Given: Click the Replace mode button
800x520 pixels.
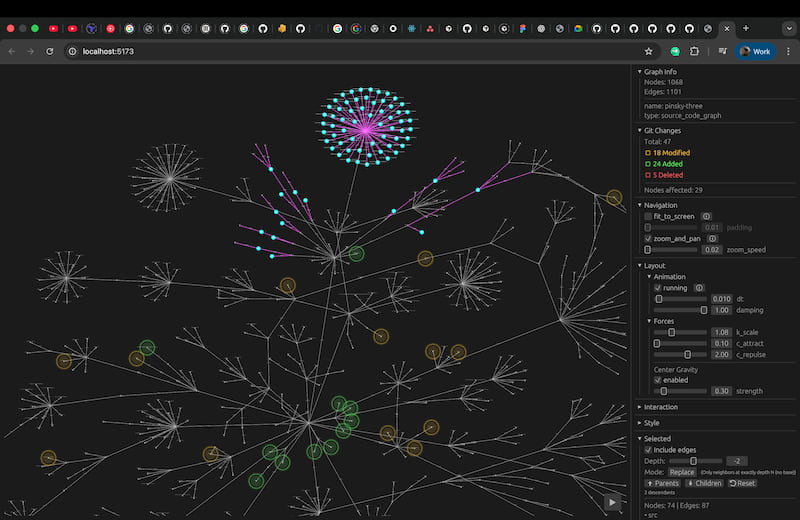Looking at the screenshot, I should [682, 472].
